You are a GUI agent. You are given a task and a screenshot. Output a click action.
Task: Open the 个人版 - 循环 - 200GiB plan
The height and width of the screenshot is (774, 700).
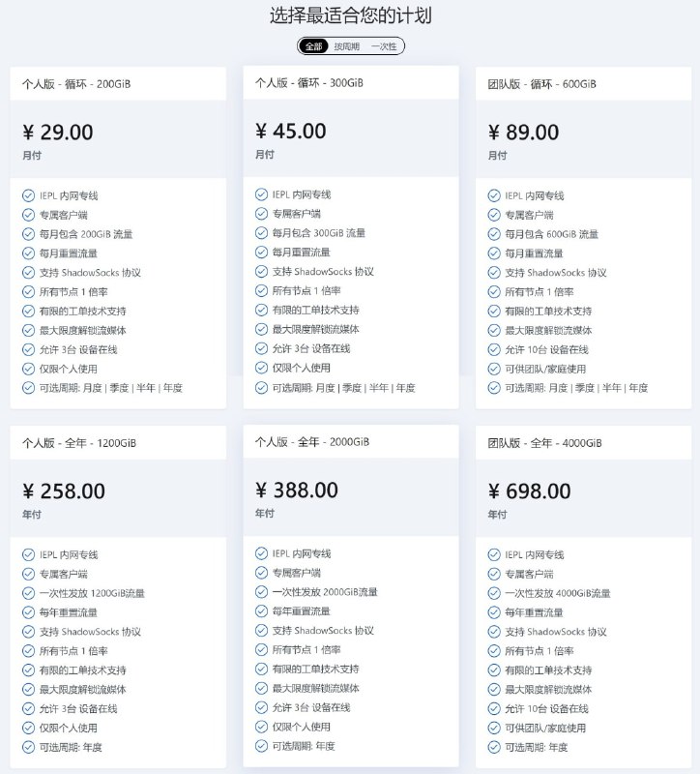76,84
